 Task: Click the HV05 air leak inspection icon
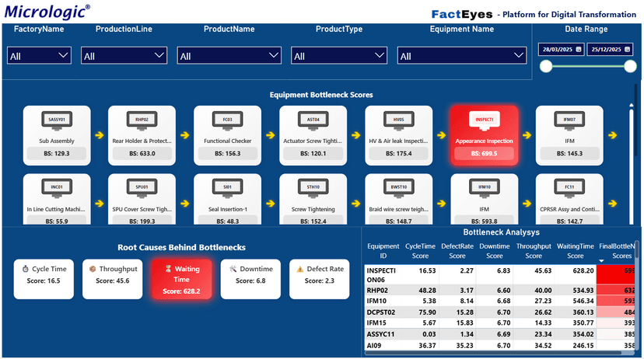(398, 120)
